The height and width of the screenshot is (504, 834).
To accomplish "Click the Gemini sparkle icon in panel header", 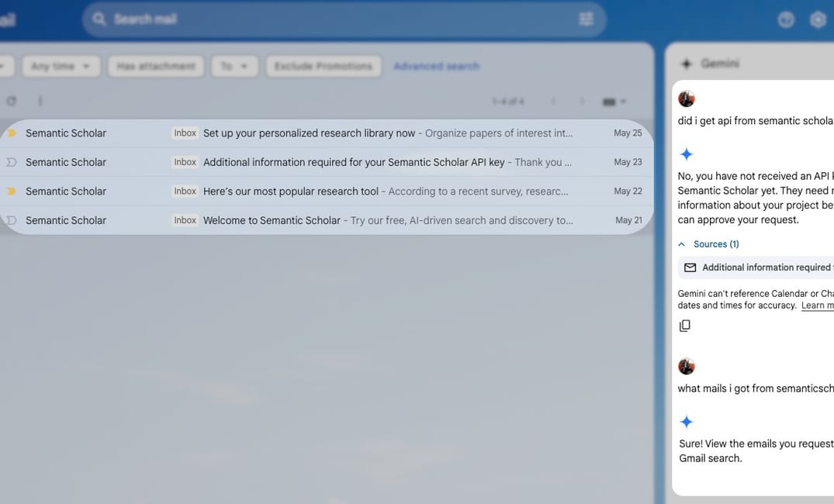I will pyautogui.click(x=686, y=64).
